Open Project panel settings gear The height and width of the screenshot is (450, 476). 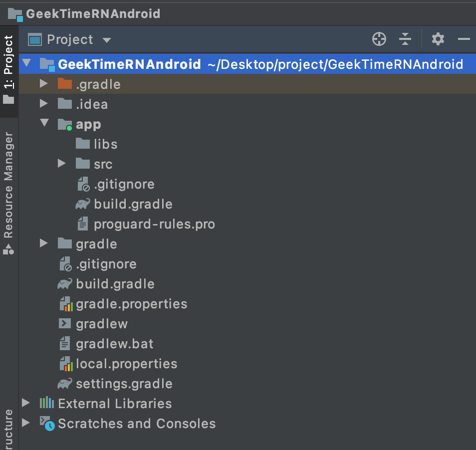438,39
